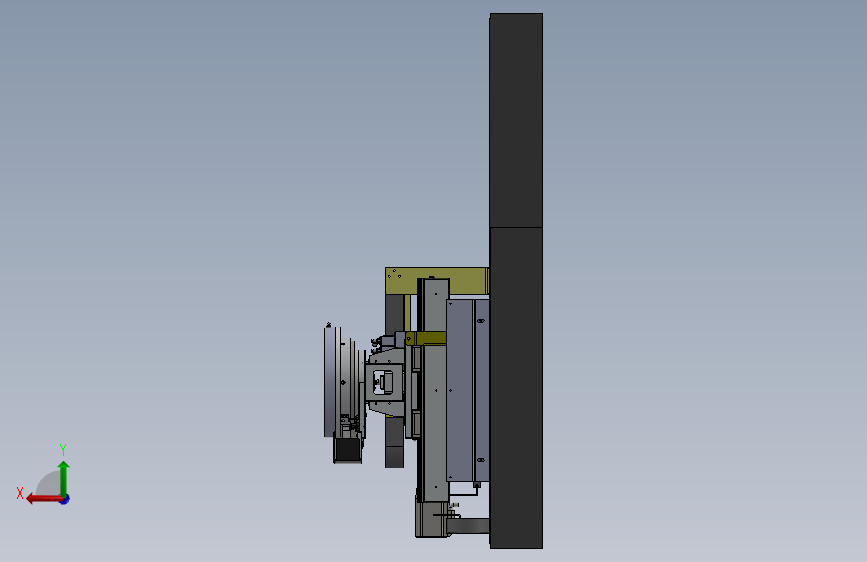Select the lower section of tall black panel
The image size is (867, 562).
pyautogui.click(x=516, y=388)
